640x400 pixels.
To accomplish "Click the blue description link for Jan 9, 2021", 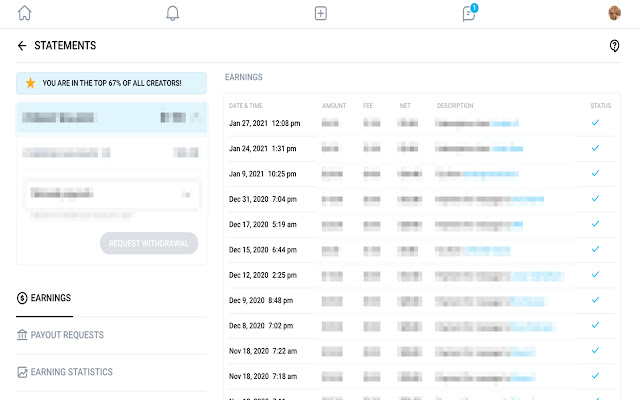I will 490,174.
